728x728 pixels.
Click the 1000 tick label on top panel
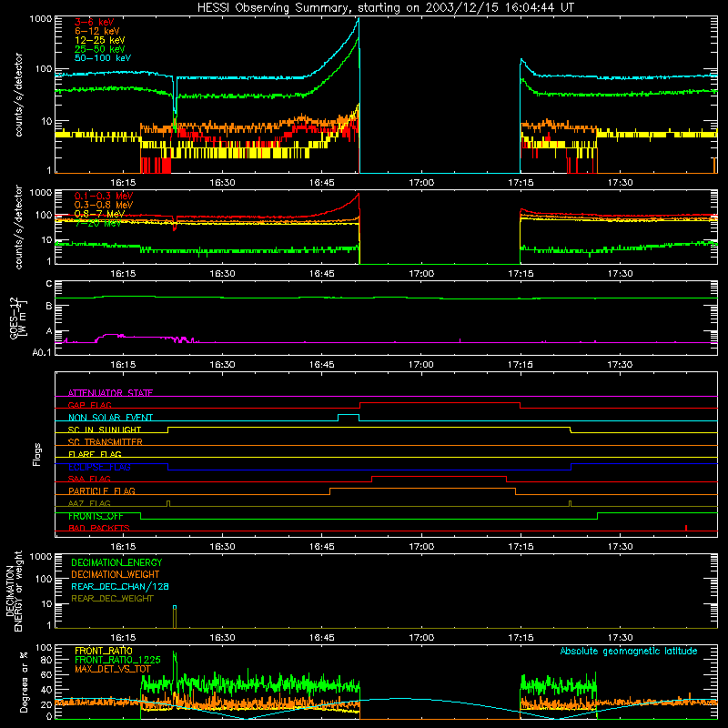[x=41, y=19]
